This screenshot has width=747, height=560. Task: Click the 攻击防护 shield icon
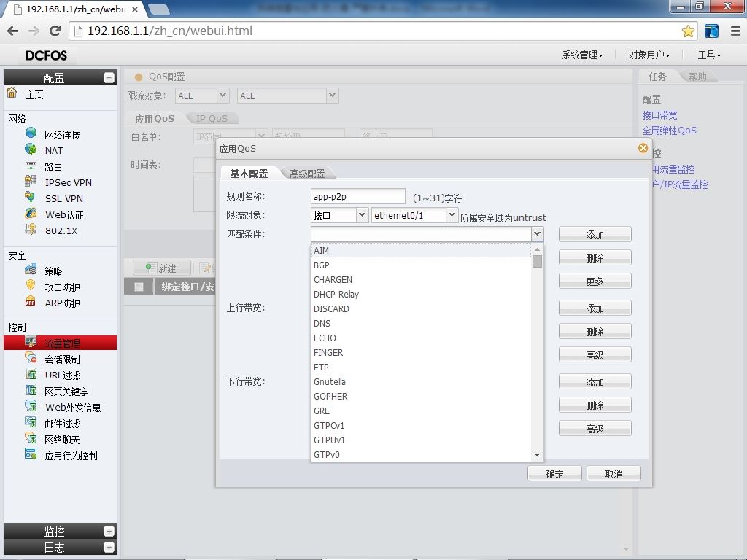(31, 286)
